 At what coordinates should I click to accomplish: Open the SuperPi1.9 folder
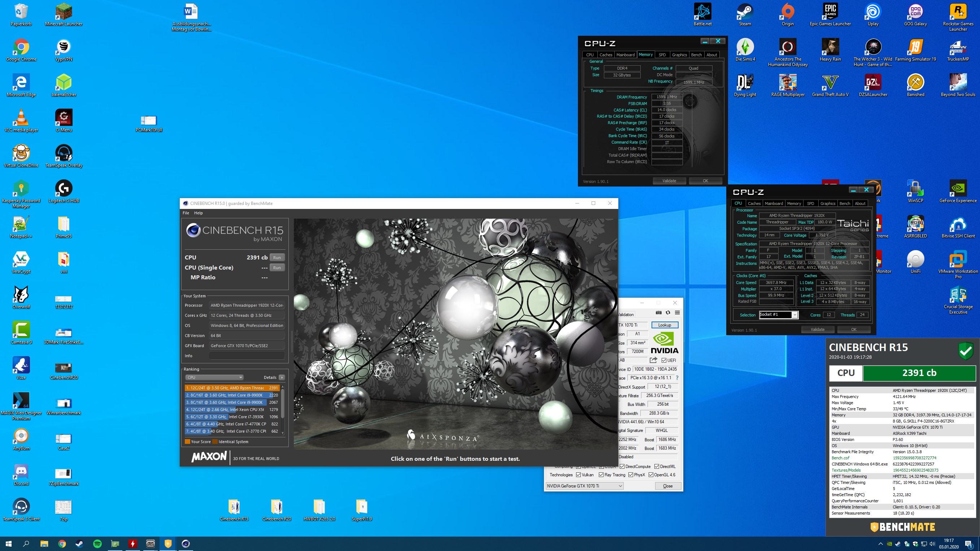(362, 510)
